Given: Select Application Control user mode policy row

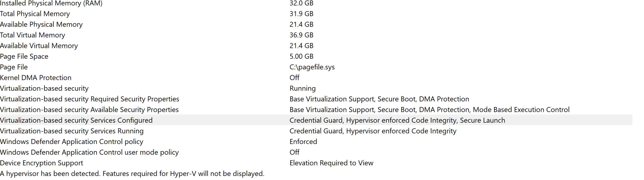Looking at the screenshot, I should click(x=89, y=152).
